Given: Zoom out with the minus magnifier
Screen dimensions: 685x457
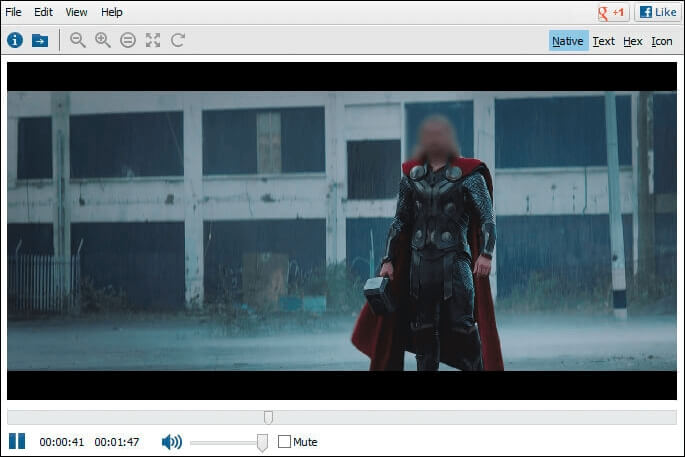Looking at the screenshot, I should [x=78, y=40].
